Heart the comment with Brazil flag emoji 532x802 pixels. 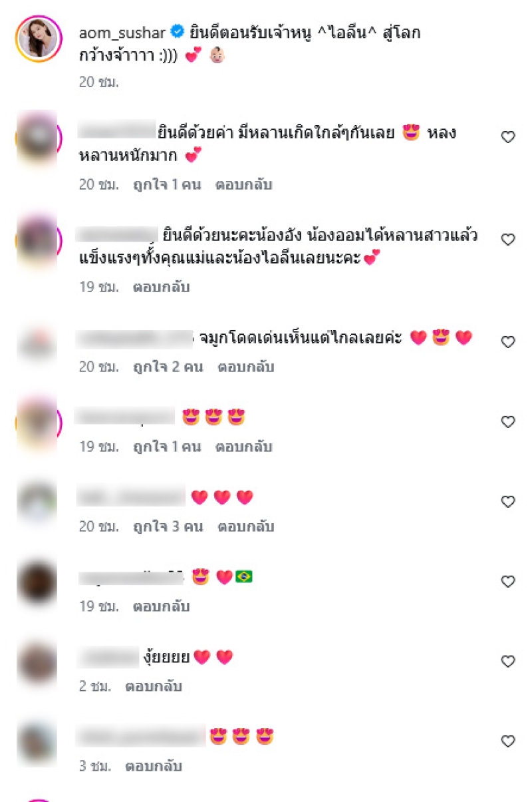click(x=508, y=582)
